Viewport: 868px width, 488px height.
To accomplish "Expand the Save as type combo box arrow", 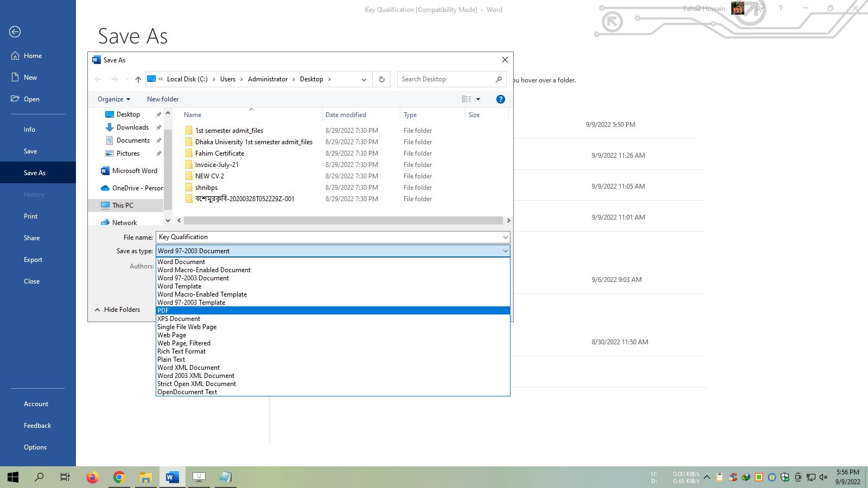I will pyautogui.click(x=505, y=251).
